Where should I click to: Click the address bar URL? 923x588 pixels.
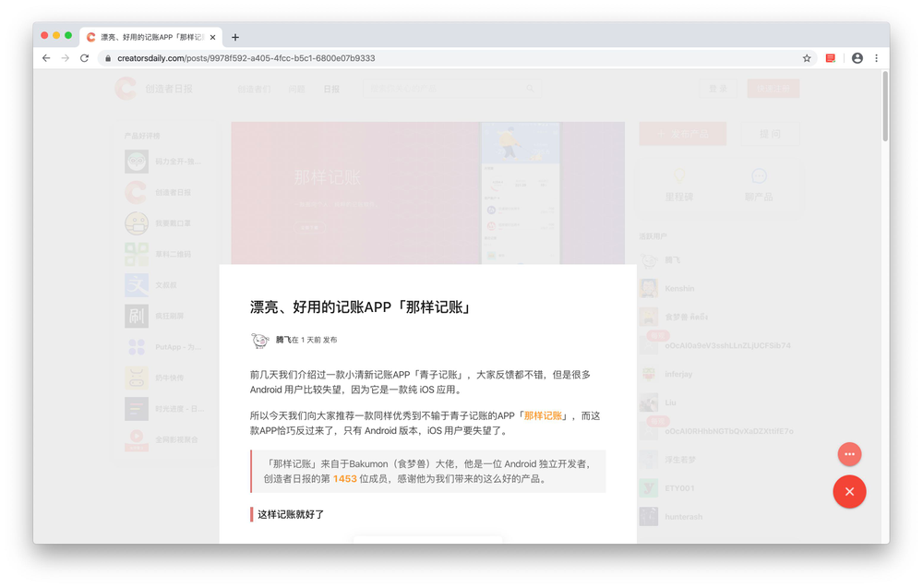click(x=246, y=58)
